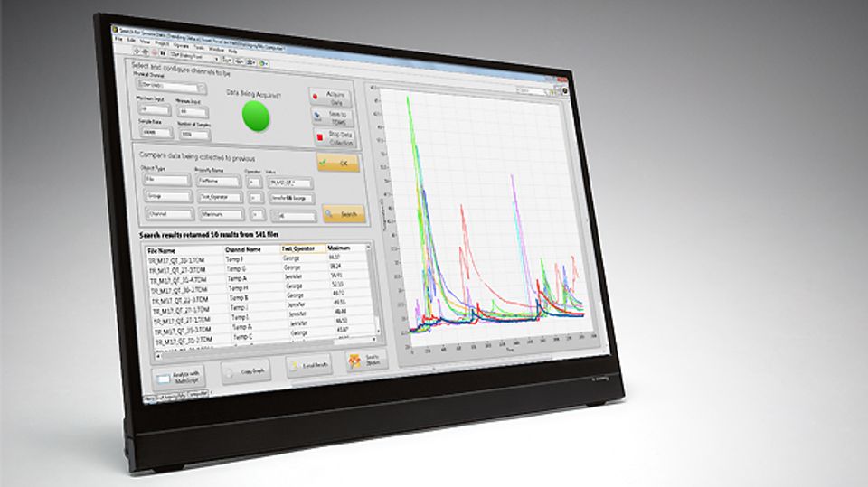This screenshot has width=868, height=487.
Task: Open the File menu
Action: [118, 39]
